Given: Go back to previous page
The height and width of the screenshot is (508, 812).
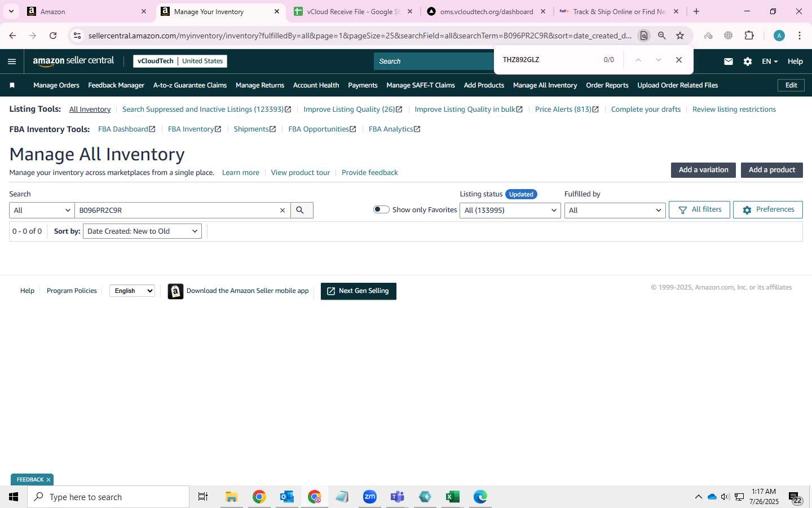Looking at the screenshot, I should pyautogui.click(x=12, y=36).
